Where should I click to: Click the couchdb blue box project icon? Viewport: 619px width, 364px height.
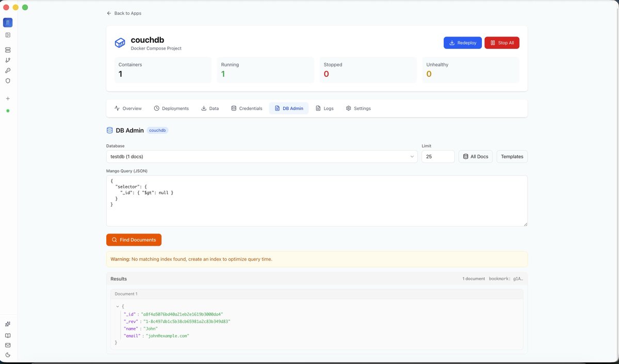pos(120,43)
